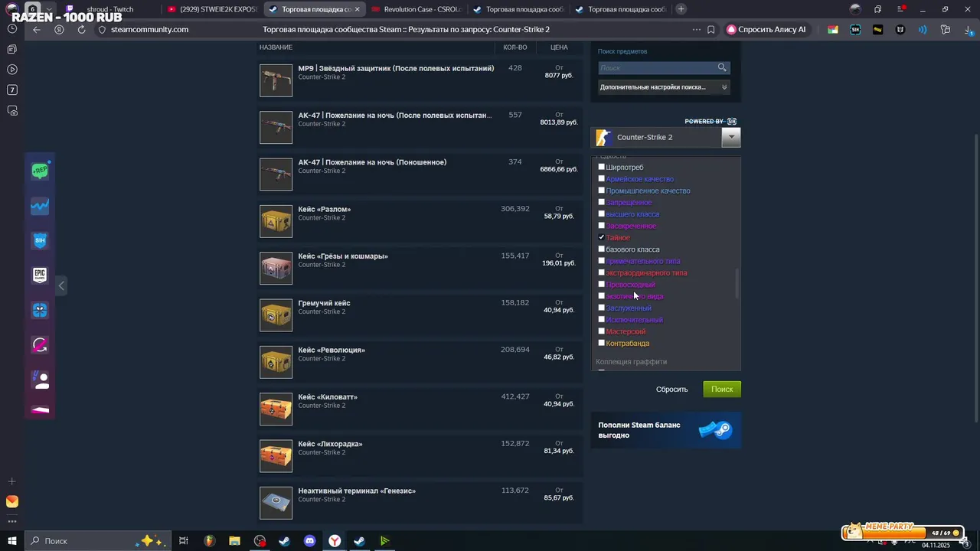980x551 pixels.
Task: Click the Пополни Steam баланс banner
Action: (666, 430)
